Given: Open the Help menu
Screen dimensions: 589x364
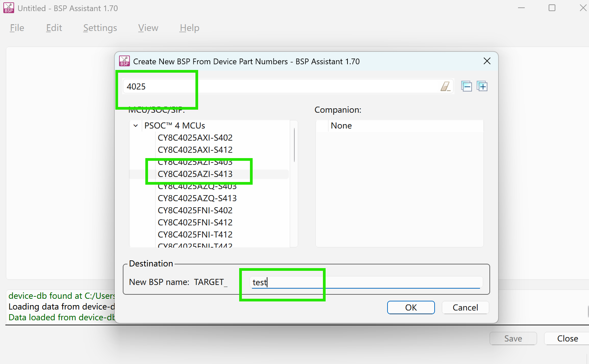Looking at the screenshot, I should (189, 28).
